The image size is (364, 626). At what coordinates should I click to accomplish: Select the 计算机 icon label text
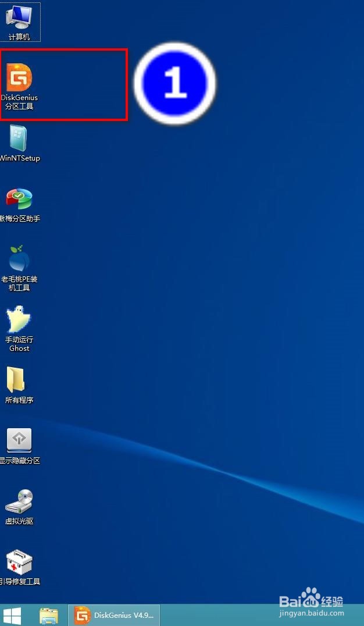click(19, 37)
